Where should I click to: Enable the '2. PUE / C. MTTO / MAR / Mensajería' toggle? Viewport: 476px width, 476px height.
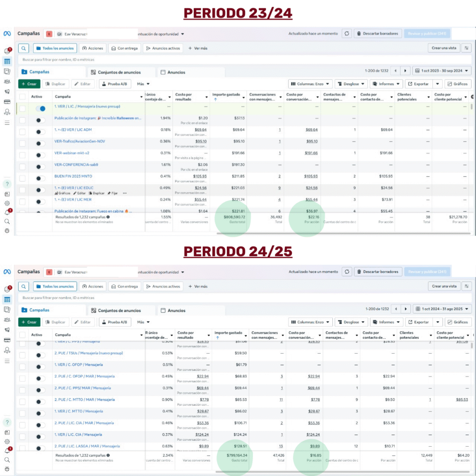pyautogui.click(x=41, y=400)
